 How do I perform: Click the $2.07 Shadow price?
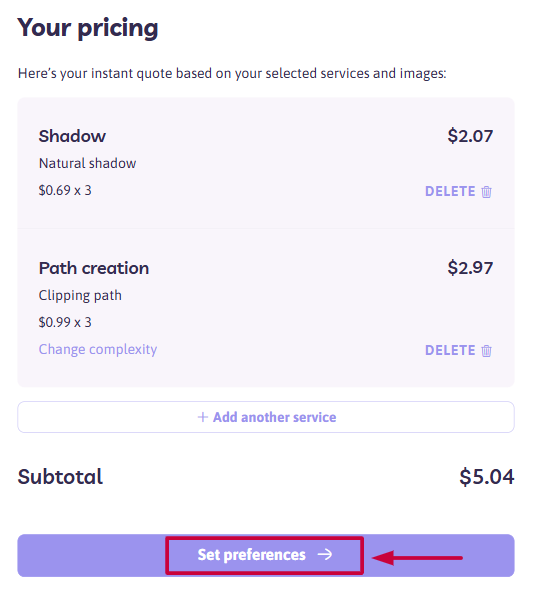coord(470,136)
